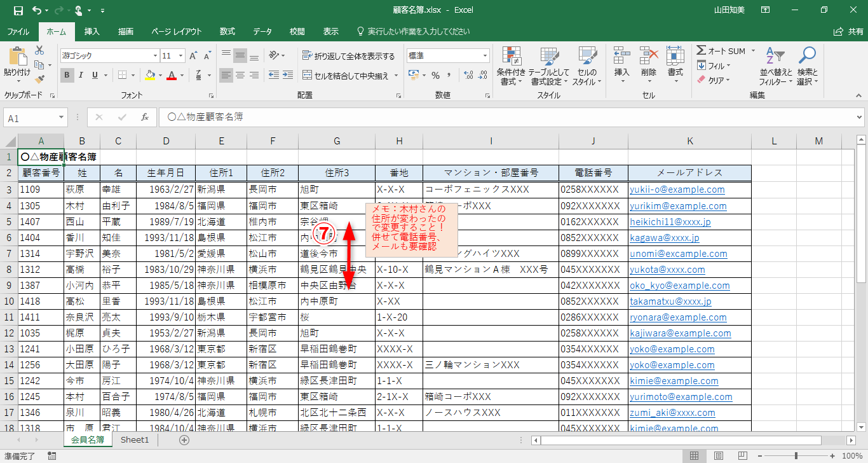The image size is (868, 463).
Task: Click the Share (共有) button
Action: pos(848,31)
